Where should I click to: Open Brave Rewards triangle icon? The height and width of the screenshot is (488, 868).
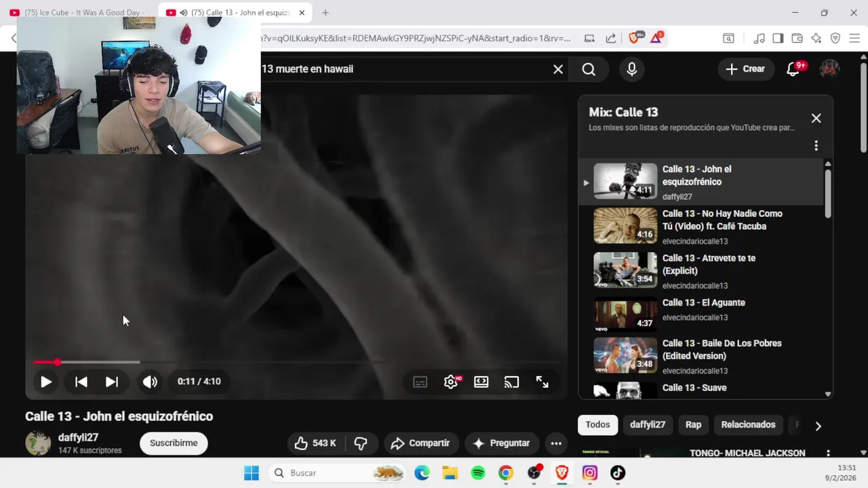[x=656, y=38]
